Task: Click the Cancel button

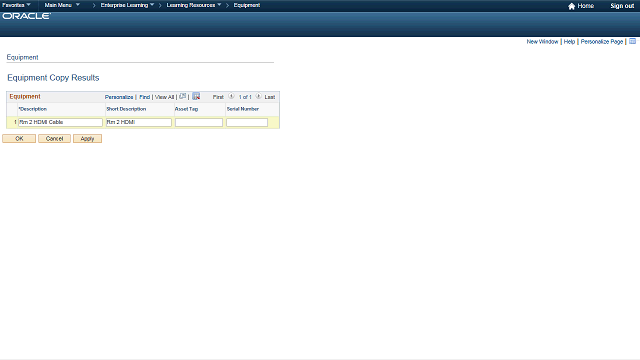Action: pos(54,139)
